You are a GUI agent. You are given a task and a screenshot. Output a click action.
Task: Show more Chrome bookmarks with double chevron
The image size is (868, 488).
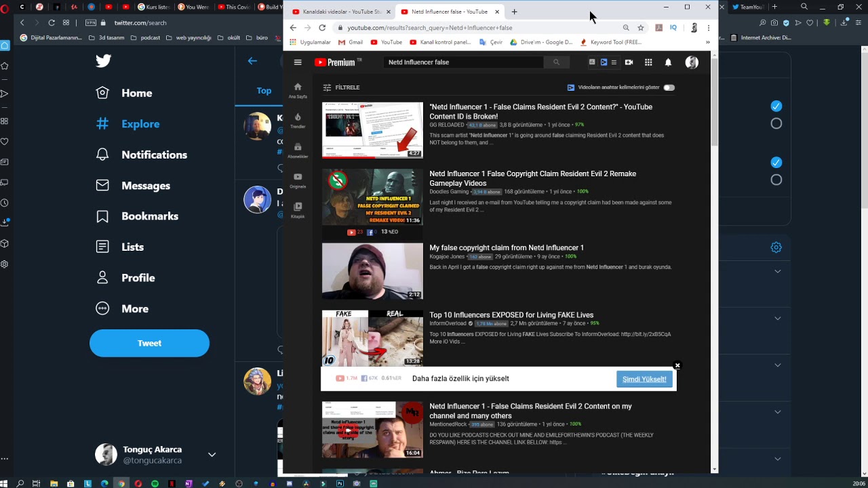point(707,42)
